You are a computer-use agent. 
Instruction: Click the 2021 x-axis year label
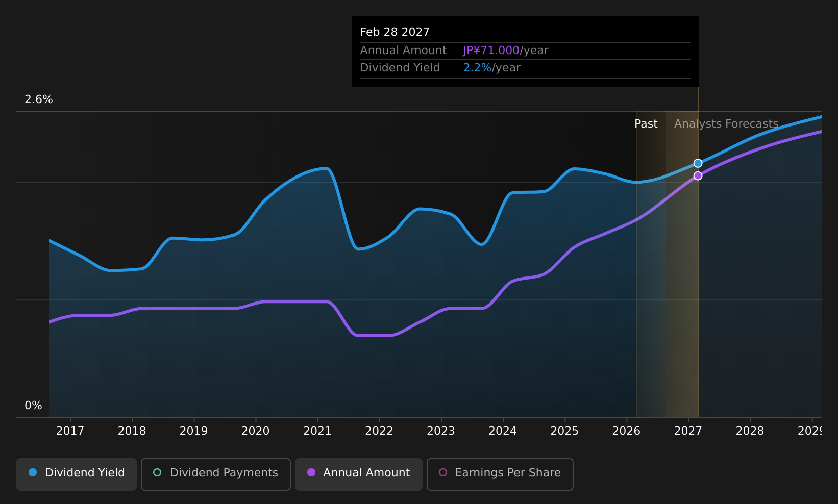[317, 431]
